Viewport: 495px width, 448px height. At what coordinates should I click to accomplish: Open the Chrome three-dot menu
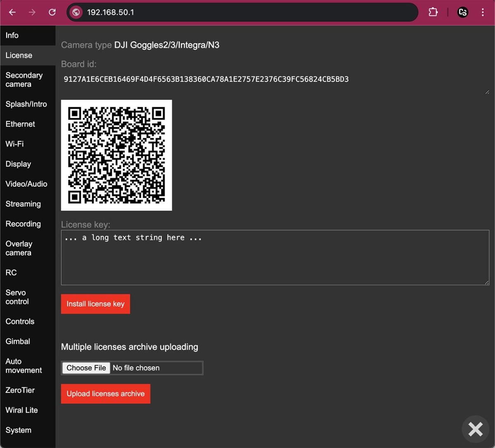click(x=483, y=12)
